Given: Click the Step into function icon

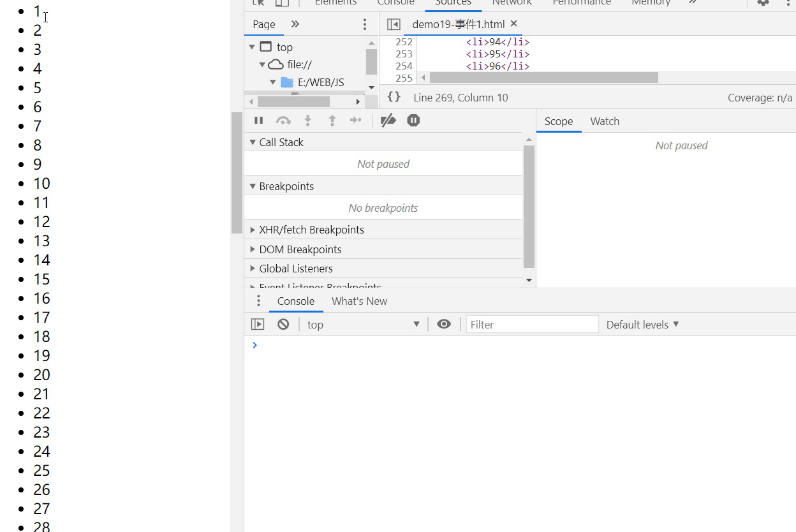Looking at the screenshot, I should pos(307,121).
